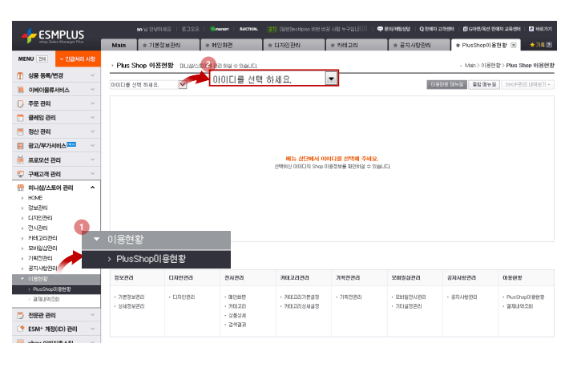Click Main in the breadcrumb
The image size is (573, 392).
click(x=470, y=66)
